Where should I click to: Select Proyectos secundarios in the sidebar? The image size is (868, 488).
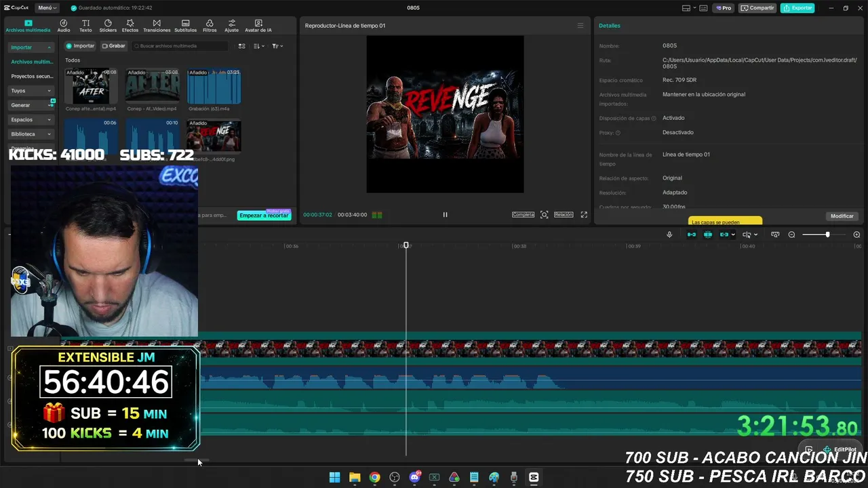[32, 77]
